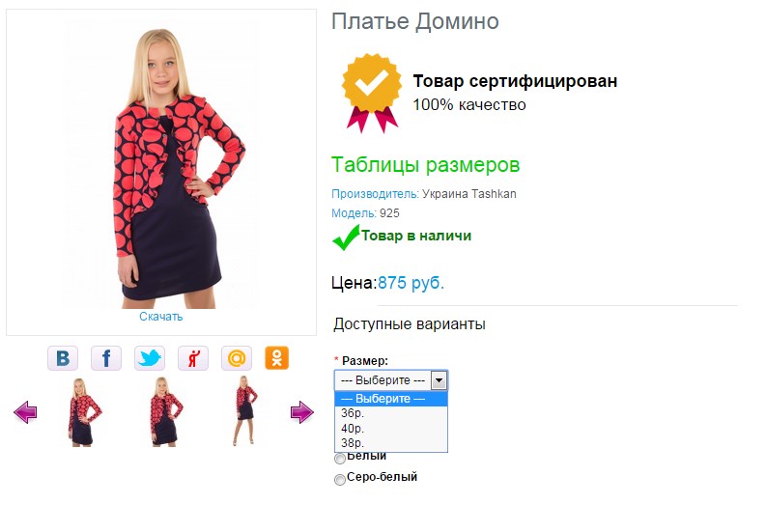Share on VKontakte icon
This screenshot has width=766, height=532.
tap(63, 358)
